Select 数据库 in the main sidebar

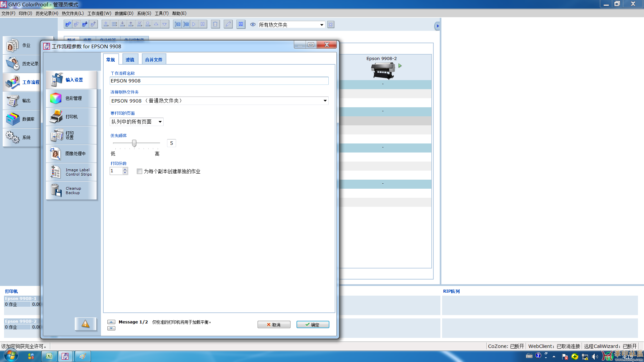[22, 119]
